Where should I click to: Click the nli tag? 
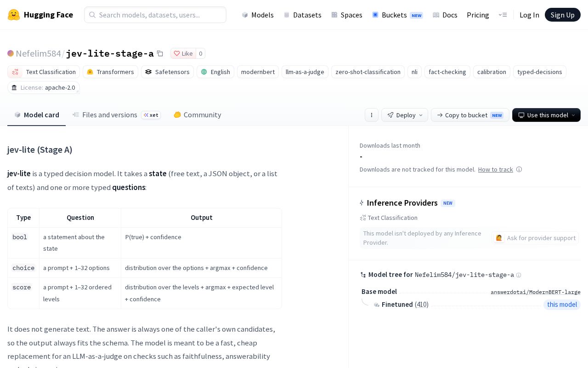click(414, 72)
